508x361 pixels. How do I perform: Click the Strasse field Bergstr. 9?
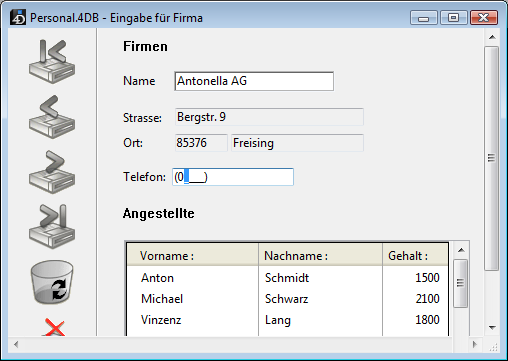point(269,117)
